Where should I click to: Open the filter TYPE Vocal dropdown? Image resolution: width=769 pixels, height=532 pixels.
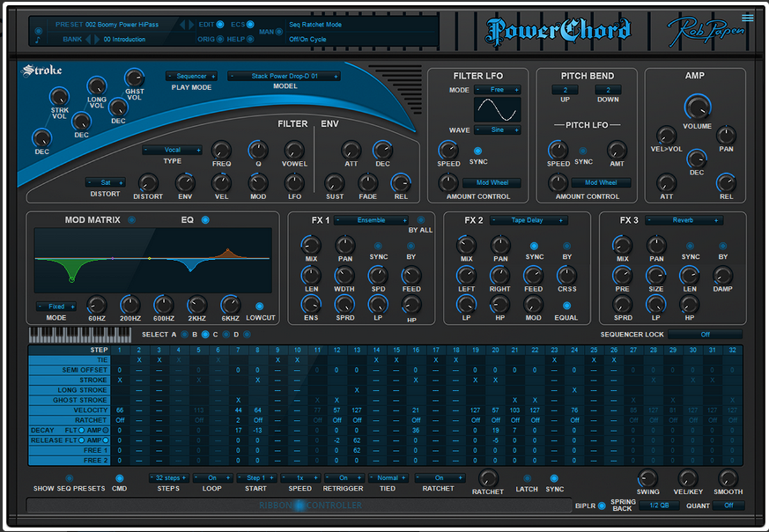(172, 150)
